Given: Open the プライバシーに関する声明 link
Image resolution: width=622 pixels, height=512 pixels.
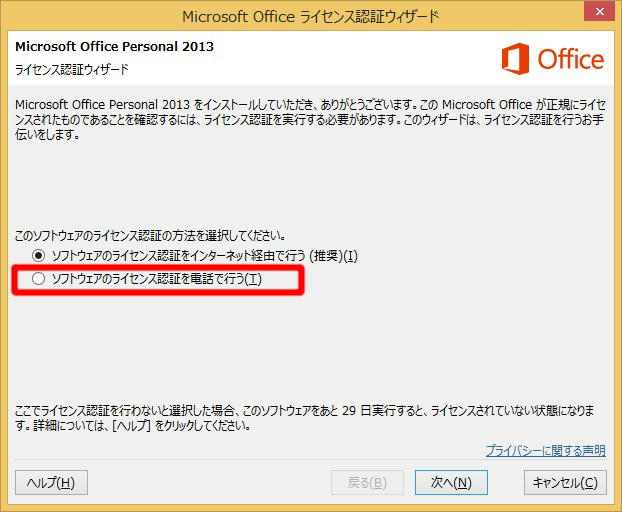Looking at the screenshot, I should [546, 451].
